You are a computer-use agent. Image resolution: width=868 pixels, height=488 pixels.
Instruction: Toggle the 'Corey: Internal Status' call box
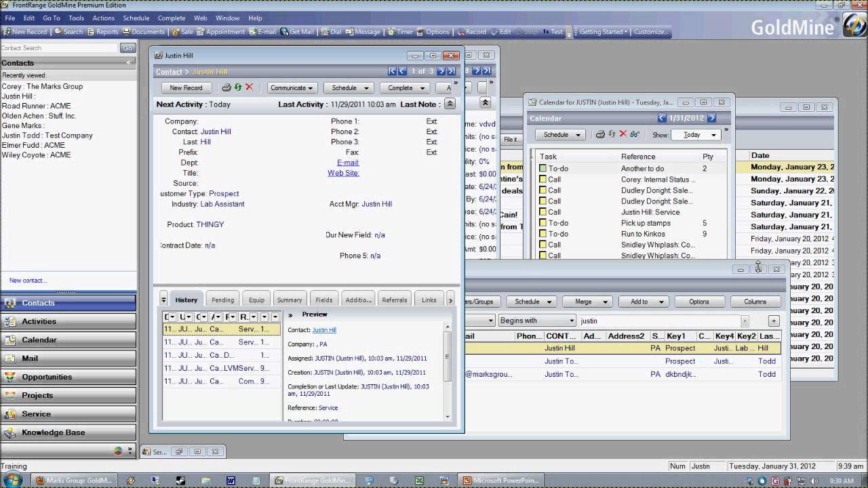tap(542, 180)
